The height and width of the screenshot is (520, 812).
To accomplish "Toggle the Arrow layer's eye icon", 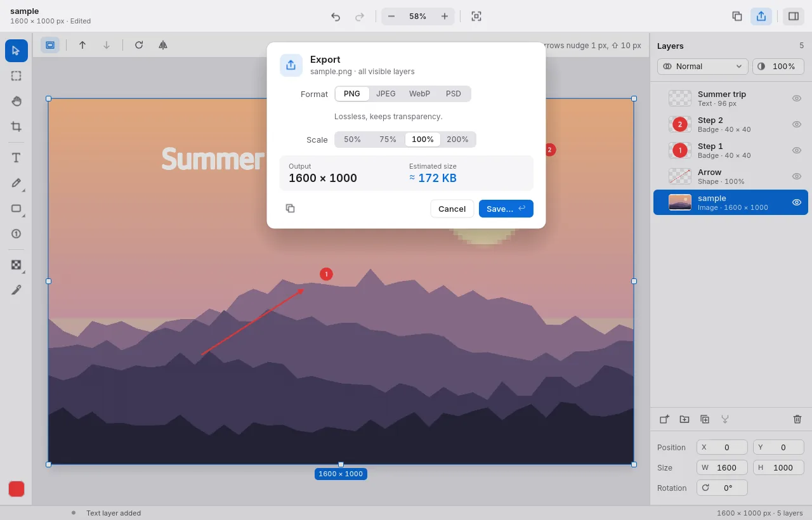I will [797, 176].
